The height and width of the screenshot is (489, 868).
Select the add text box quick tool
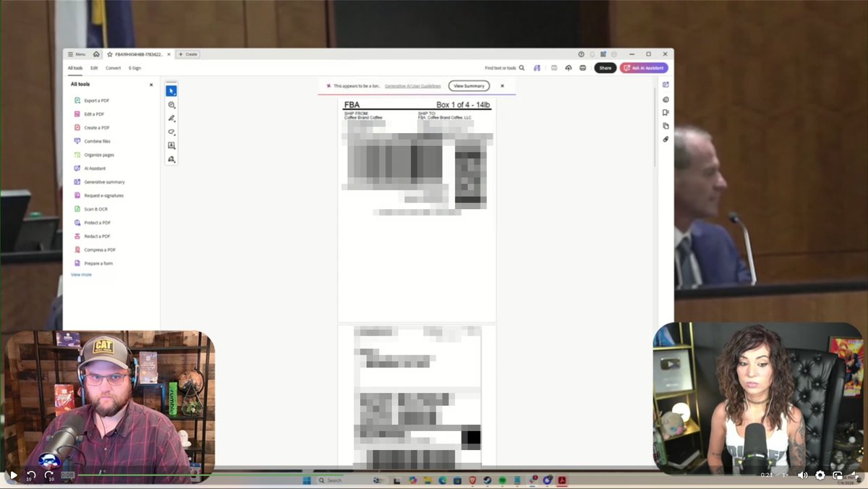[x=171, y=145]
